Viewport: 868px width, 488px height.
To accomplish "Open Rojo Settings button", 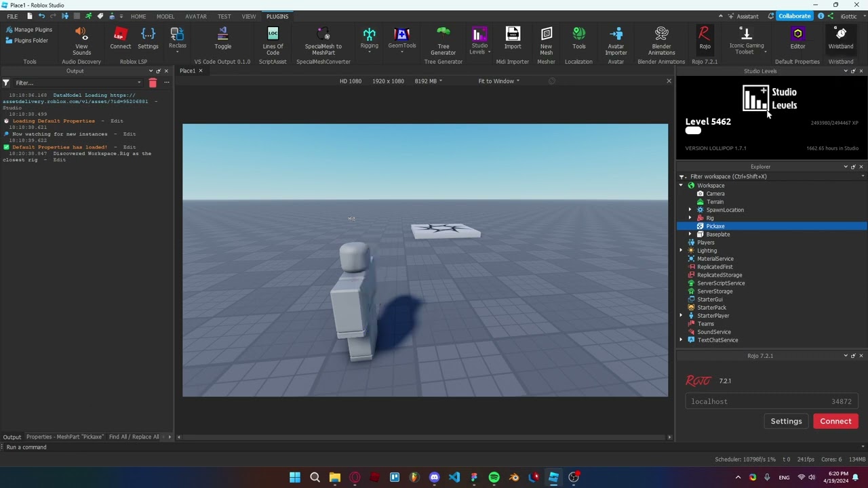I will pyautogui.click(x=786, y=422).
